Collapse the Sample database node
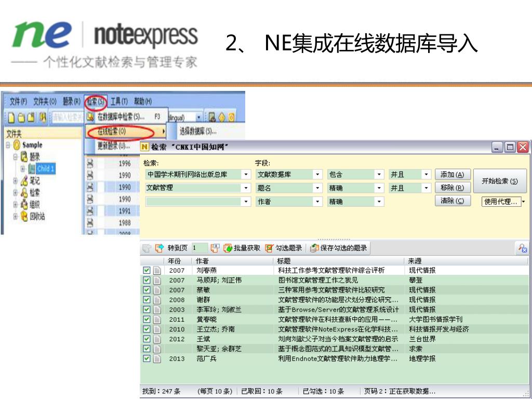 point(8,145)
